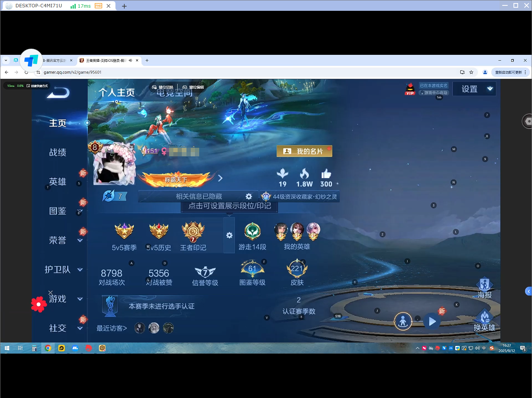
Task: Open the Chrome tab search dropdown
Action: pos(6,61)
